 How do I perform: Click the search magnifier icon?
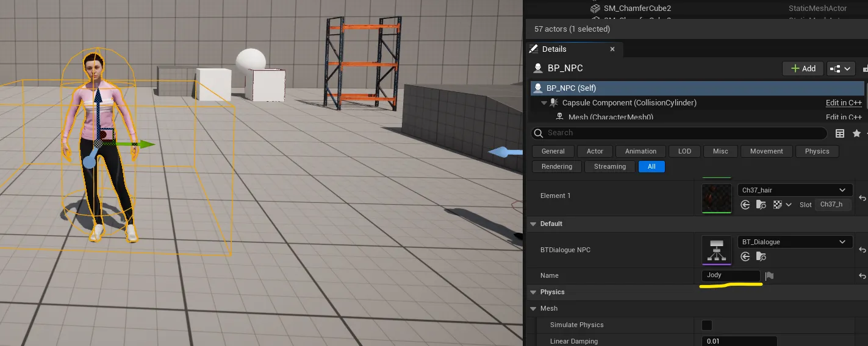pos(539,133)
